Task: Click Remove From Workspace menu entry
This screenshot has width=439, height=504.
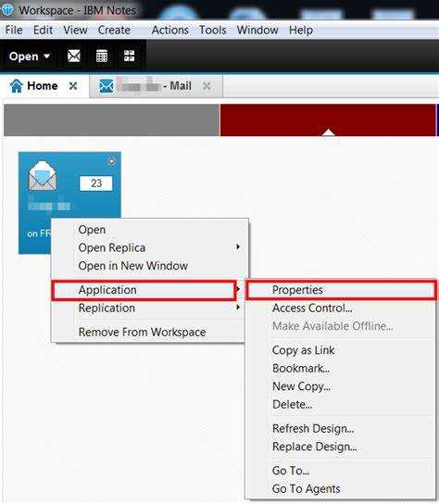Action: (142, 332)
